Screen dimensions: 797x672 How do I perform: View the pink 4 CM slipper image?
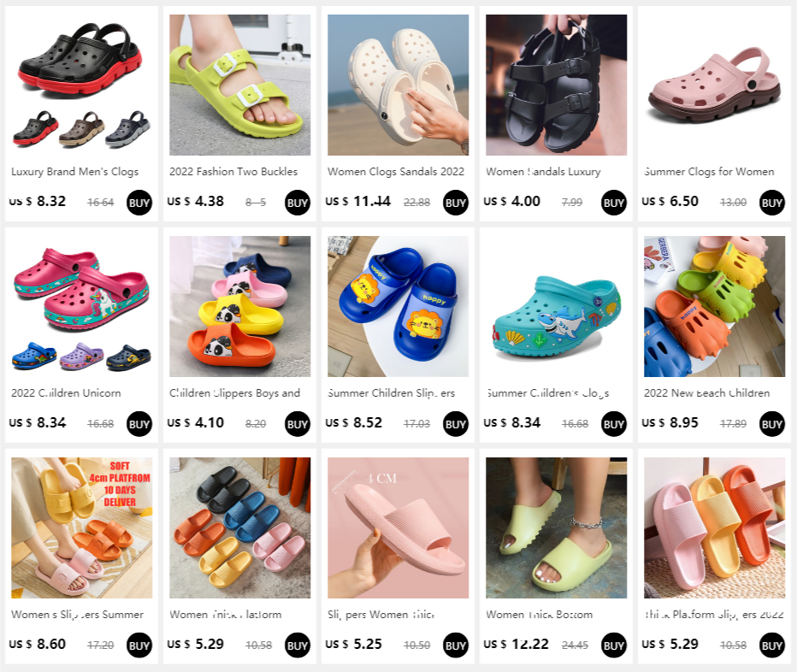pyautogui.click(x=398, y=528)
